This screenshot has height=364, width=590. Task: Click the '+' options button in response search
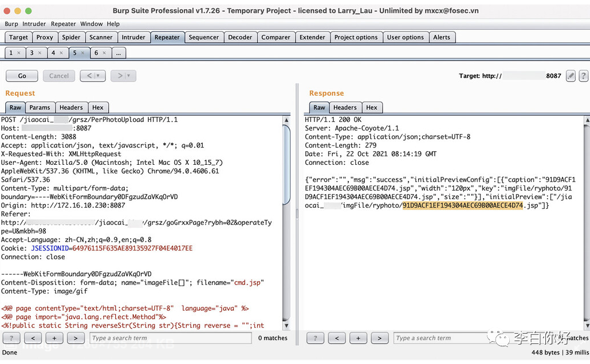(358, 338)
